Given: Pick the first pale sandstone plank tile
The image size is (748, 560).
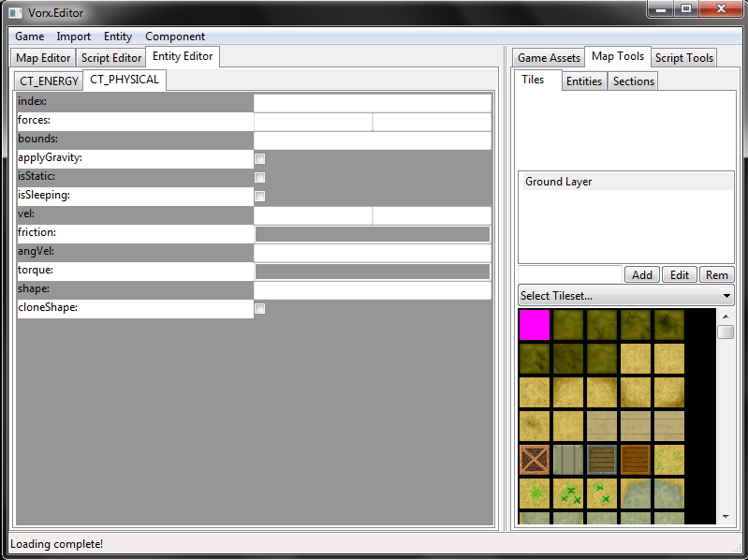Looking at the screenshot, I should coord(602,426).
